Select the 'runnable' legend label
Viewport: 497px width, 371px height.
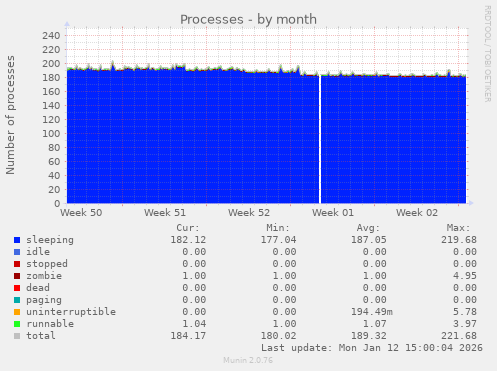pyautogui.click(x=50, y=324)
